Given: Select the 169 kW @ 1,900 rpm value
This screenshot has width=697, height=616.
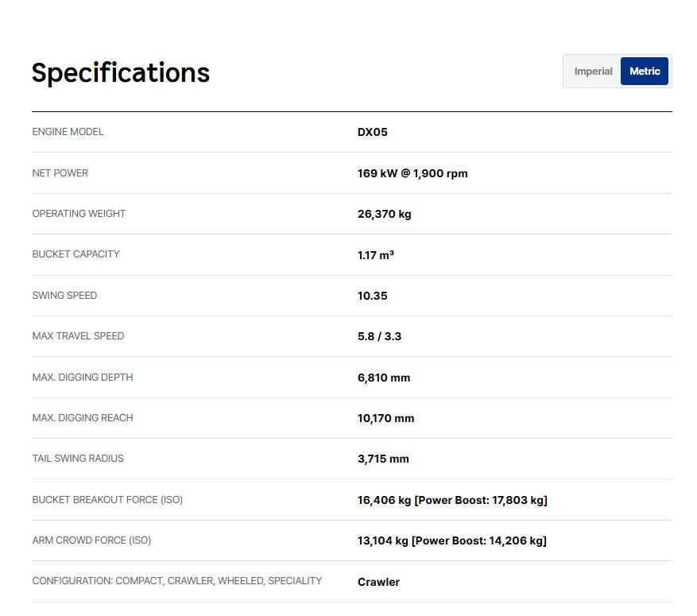Looking at the screenshot, I should coord(412,173).
